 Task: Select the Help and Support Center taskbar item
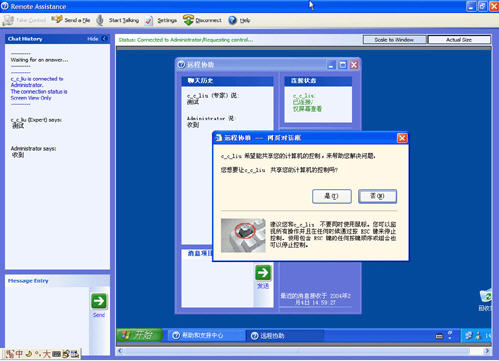pyautogui.click(x=203, y=335)
